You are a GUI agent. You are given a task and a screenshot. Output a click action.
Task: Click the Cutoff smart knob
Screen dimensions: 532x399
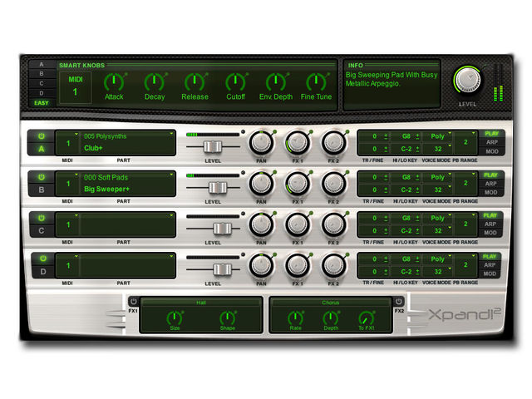[x=235, y=81]
